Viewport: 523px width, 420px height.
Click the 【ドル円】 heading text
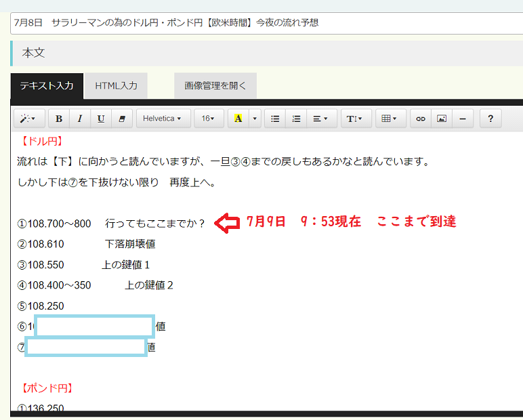pos(41,141)
